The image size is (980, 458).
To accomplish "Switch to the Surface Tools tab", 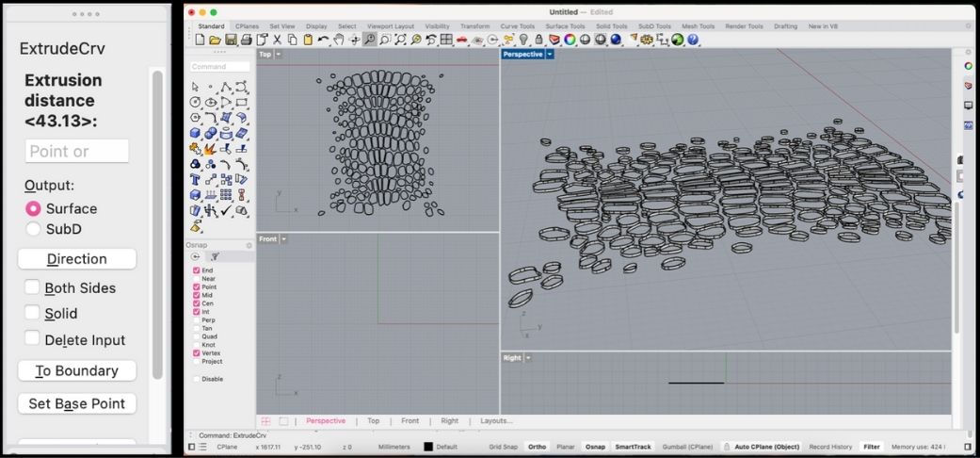I will pos(565,26).
